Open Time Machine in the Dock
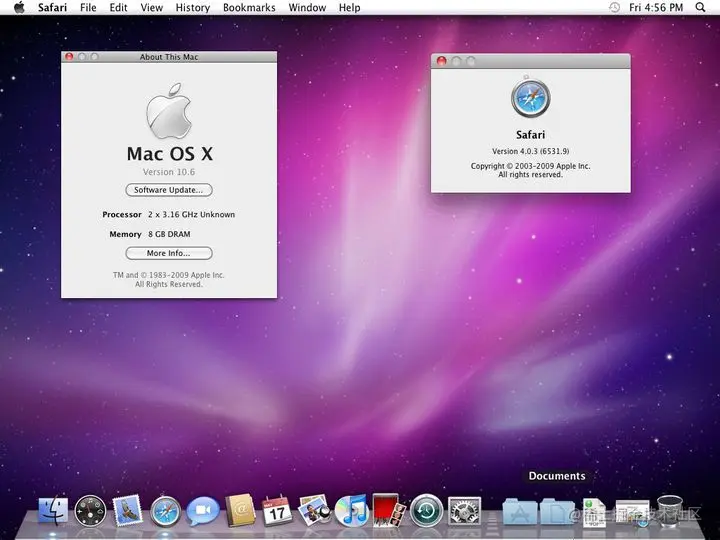This screenshot has width=720, height=540. click(x=426, y=511)
